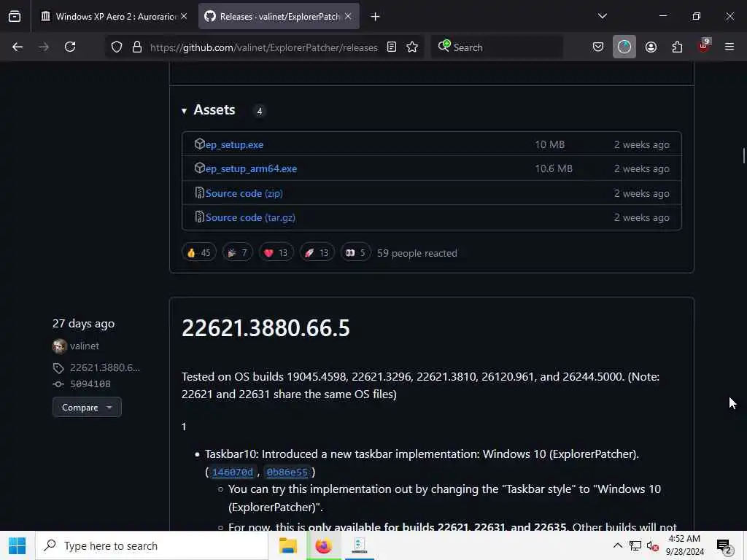This screenshot has height=560, width=747.
Task: Open commit 5094108
Action: click(90, 384)
